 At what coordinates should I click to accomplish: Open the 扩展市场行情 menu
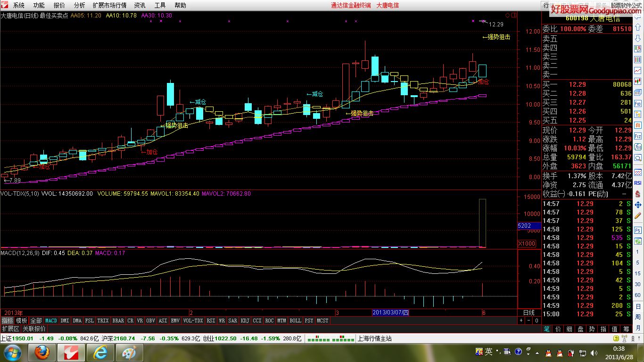[x=109, y=5]
